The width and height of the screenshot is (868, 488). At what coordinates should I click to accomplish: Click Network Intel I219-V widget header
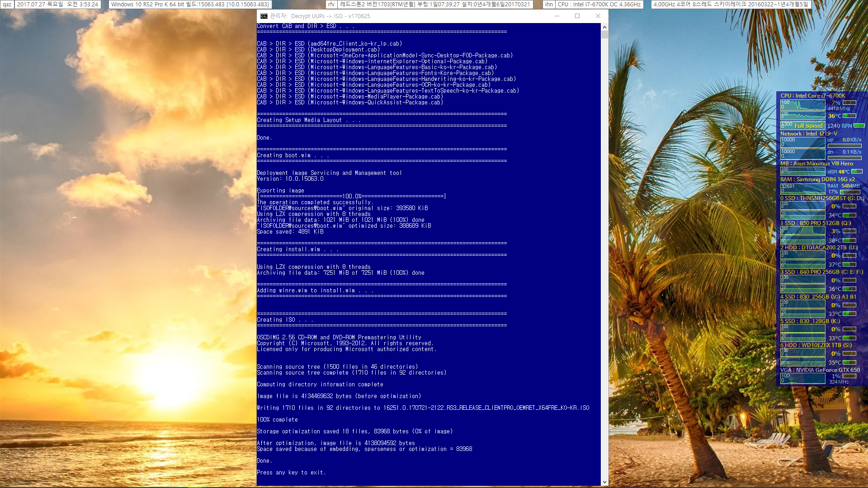tap(809, 133)
